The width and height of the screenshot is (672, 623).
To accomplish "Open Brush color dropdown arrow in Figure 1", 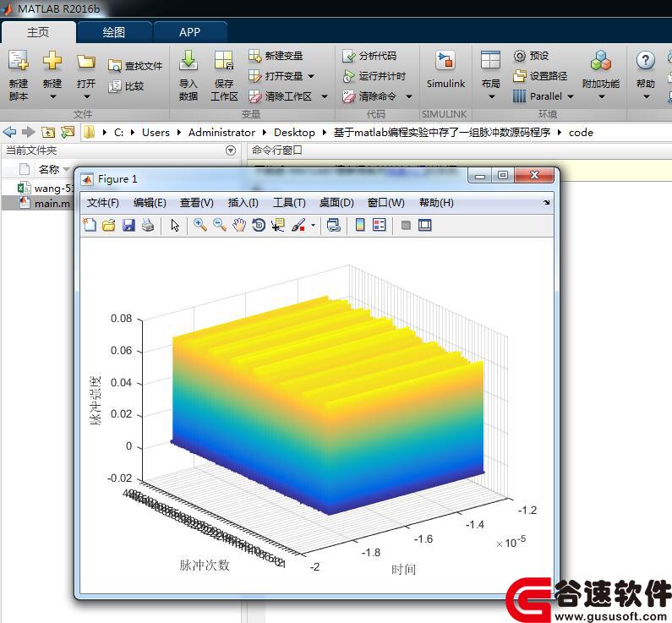I will (x=314, y=225).
